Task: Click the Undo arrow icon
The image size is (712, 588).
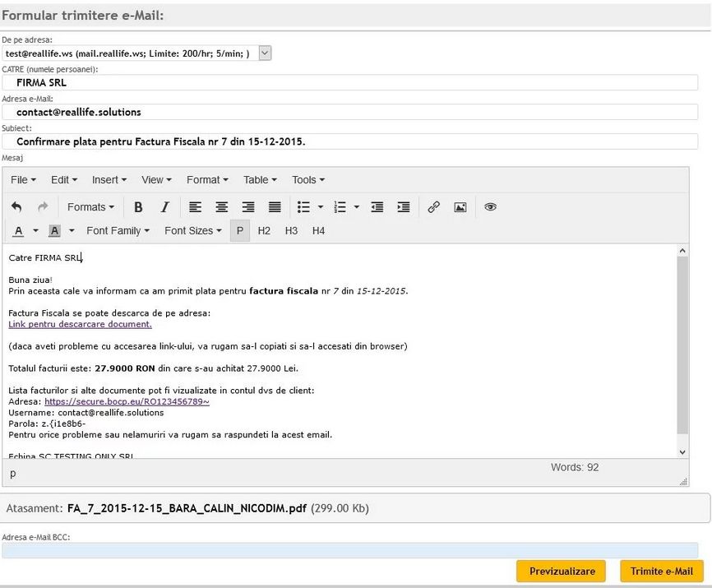Action: pyautogui.click(x=16, y=207)
